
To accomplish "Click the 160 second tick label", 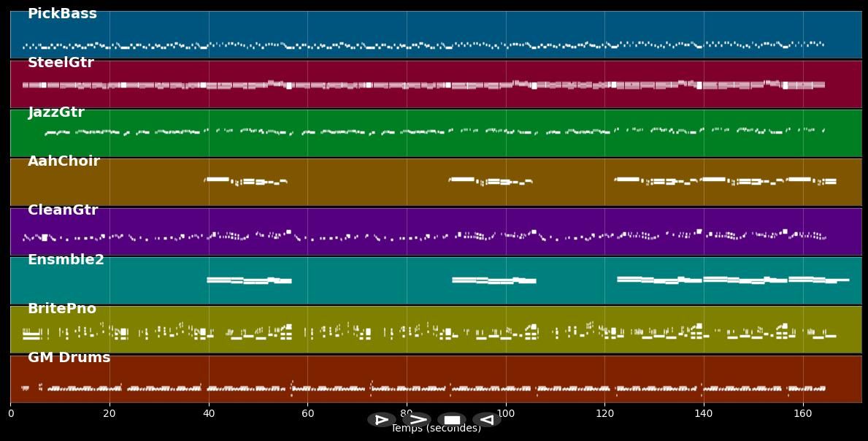I will click(x=803, y=414).
